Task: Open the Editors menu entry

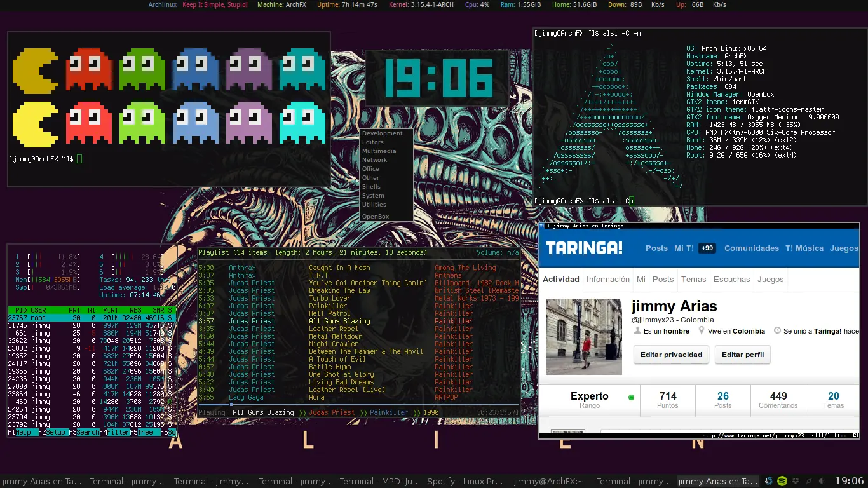Action: [387, 142]
